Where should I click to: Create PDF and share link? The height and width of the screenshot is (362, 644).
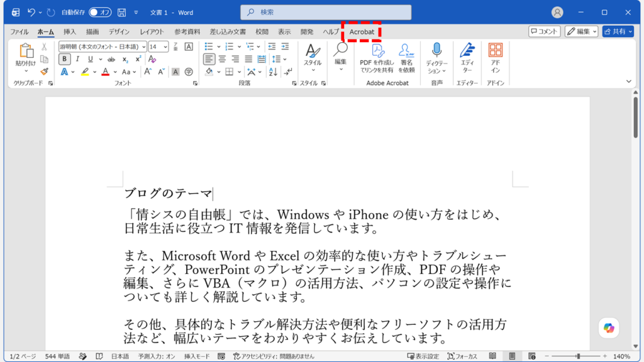377,58
